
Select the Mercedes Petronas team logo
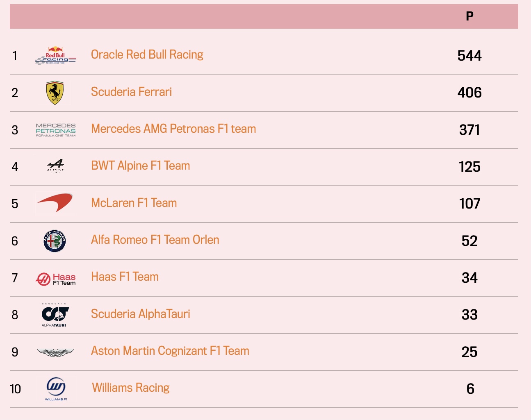(56, 130)
